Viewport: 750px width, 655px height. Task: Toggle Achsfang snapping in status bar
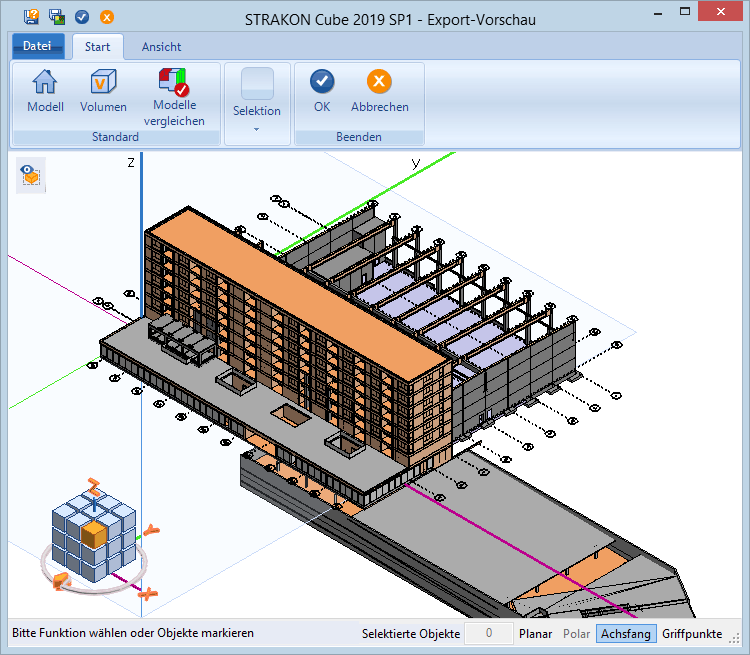[626, 634]
